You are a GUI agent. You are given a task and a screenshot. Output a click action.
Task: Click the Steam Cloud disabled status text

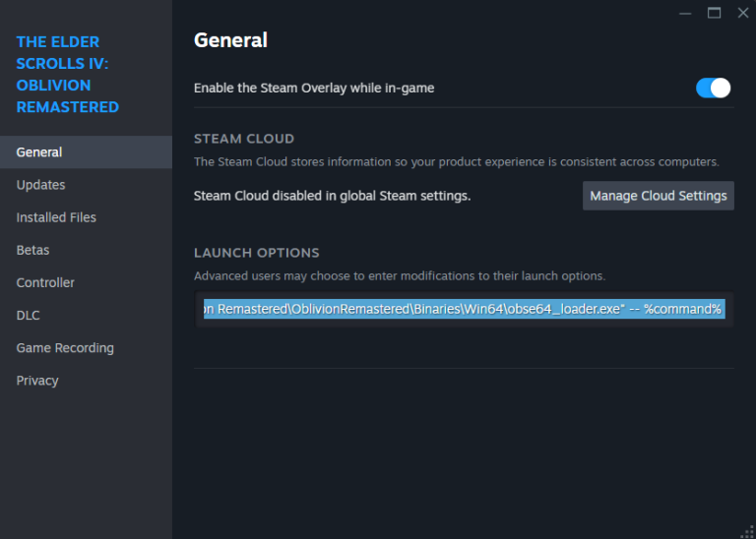pos(332,196)
